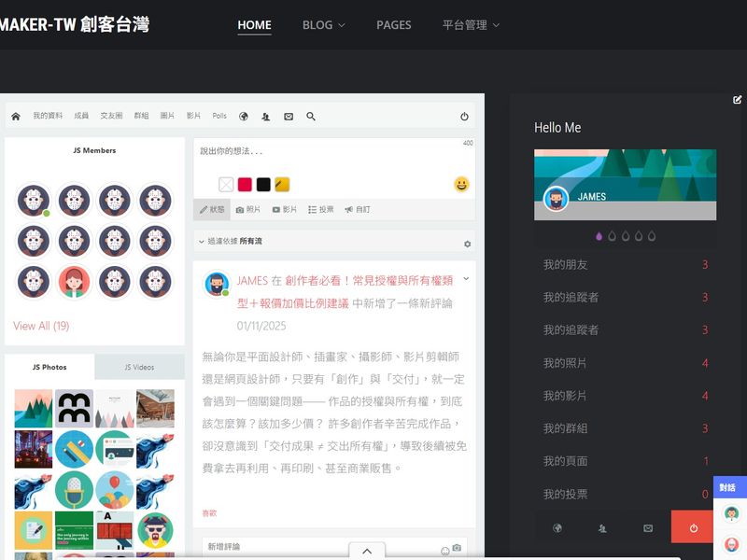
Task: Select third slider dot in Hello Me
Action: [x=626, y=236]
